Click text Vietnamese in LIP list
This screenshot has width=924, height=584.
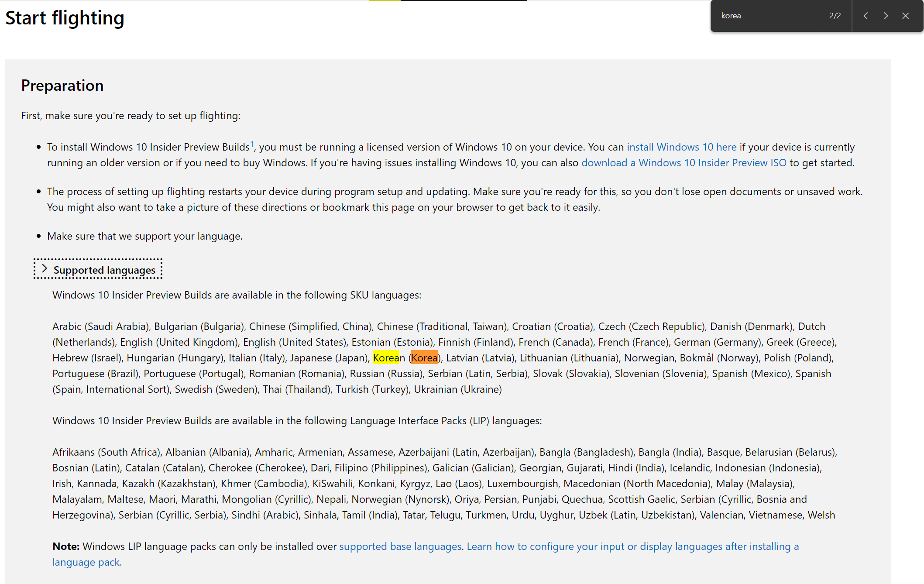(776, 515)
